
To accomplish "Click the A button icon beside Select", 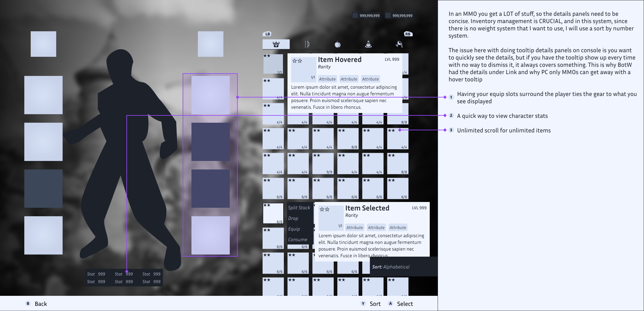I will [x=391, y=303].
